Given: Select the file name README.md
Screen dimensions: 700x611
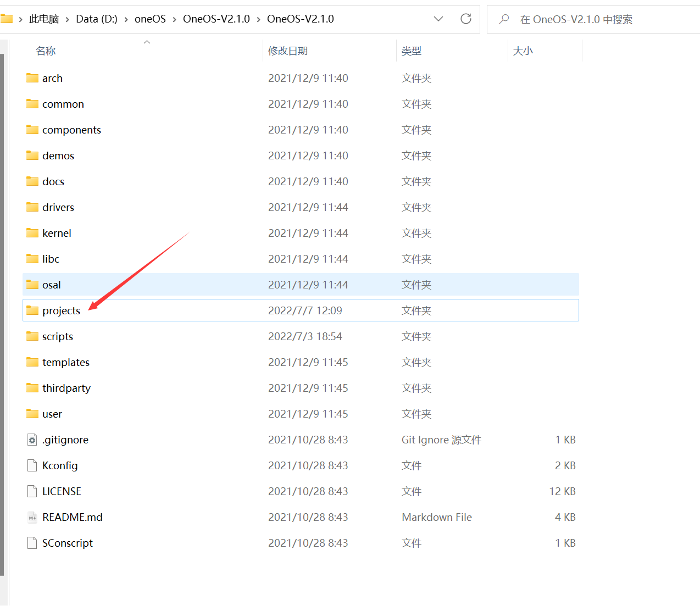Looking at the screenshot, I should pos(73,517).
